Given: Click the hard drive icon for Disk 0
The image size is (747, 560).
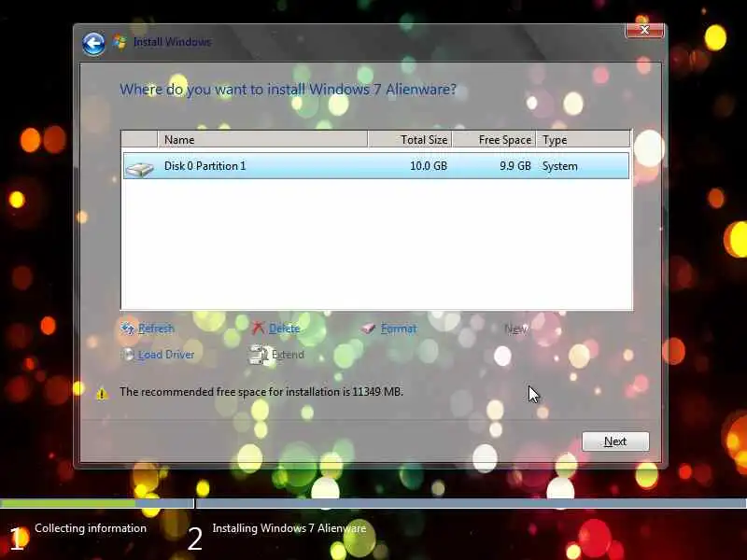Looking at the screenshot, I should [139, 168].
